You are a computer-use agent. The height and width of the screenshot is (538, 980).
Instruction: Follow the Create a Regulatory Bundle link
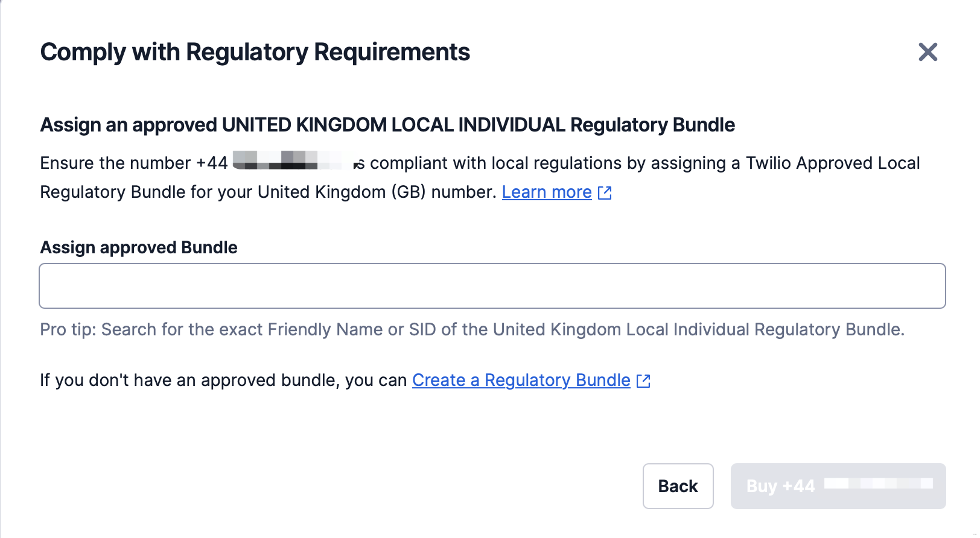pyautogui.click(x=521, y=380)
